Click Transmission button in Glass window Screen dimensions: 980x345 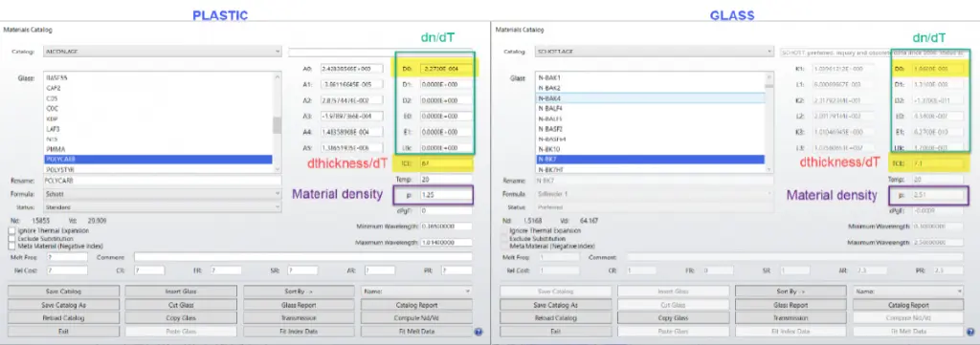(791, 318)
